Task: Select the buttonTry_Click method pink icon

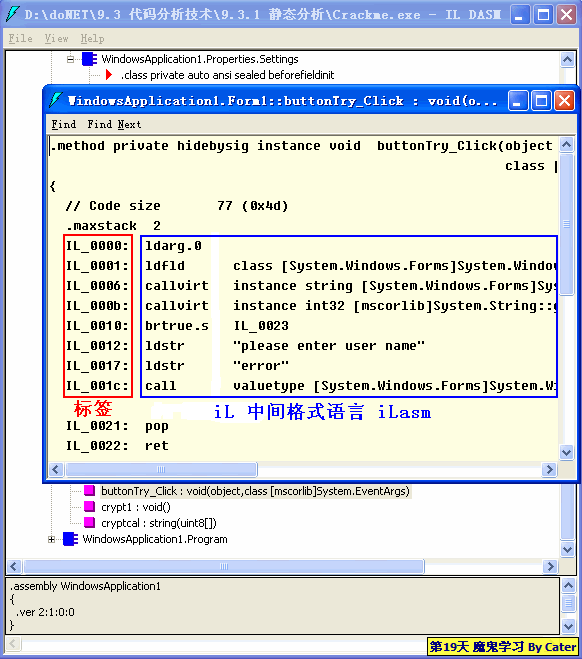Action: tap(89, 490)
